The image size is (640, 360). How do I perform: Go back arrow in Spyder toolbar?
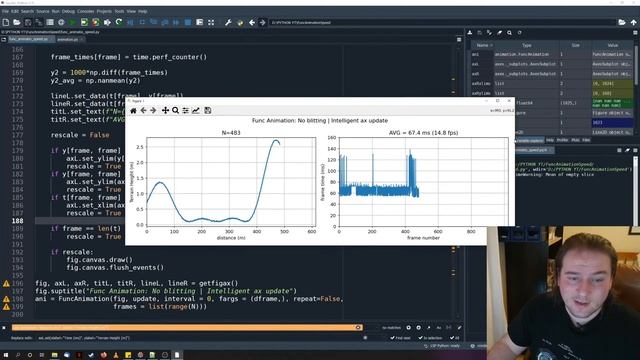pos(252,22)
